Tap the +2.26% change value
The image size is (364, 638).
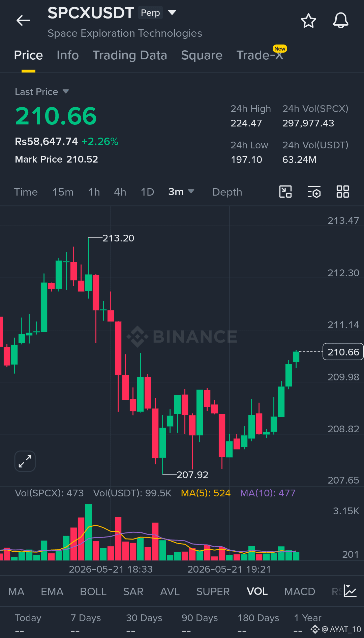click(100, 141)
